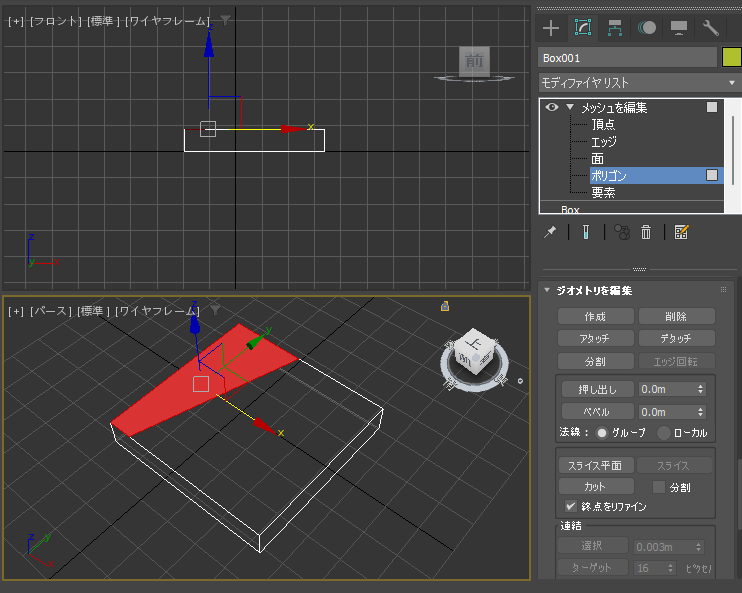Click the ベベル bevel button

(x=597, y=412)
